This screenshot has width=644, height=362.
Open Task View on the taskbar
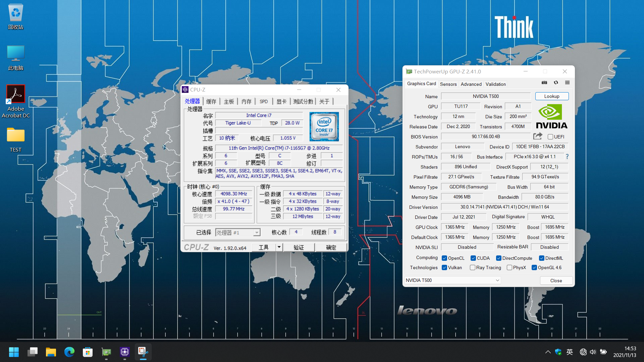coord(33,352)
